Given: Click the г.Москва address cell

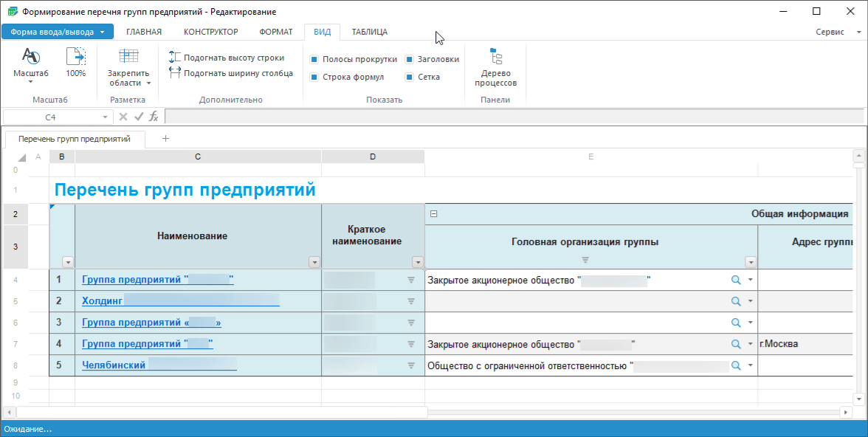Looking at the screenshot, I should coord(805,344).
